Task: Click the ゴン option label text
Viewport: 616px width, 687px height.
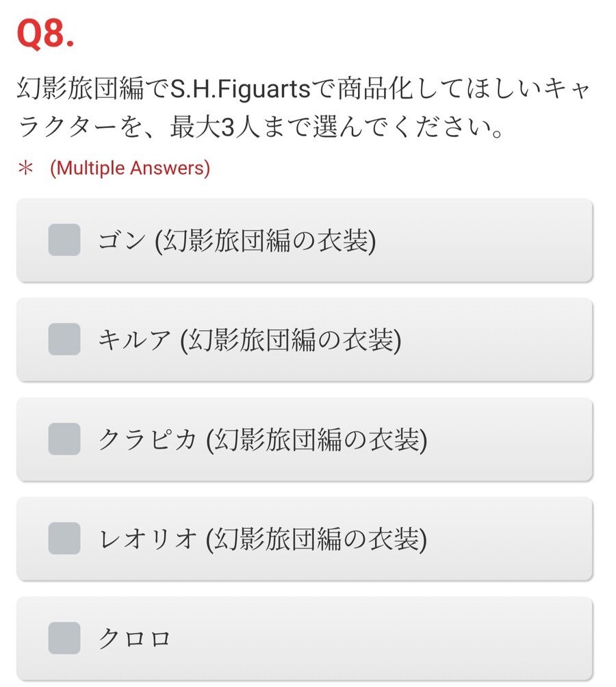Action: pos(237,240)
